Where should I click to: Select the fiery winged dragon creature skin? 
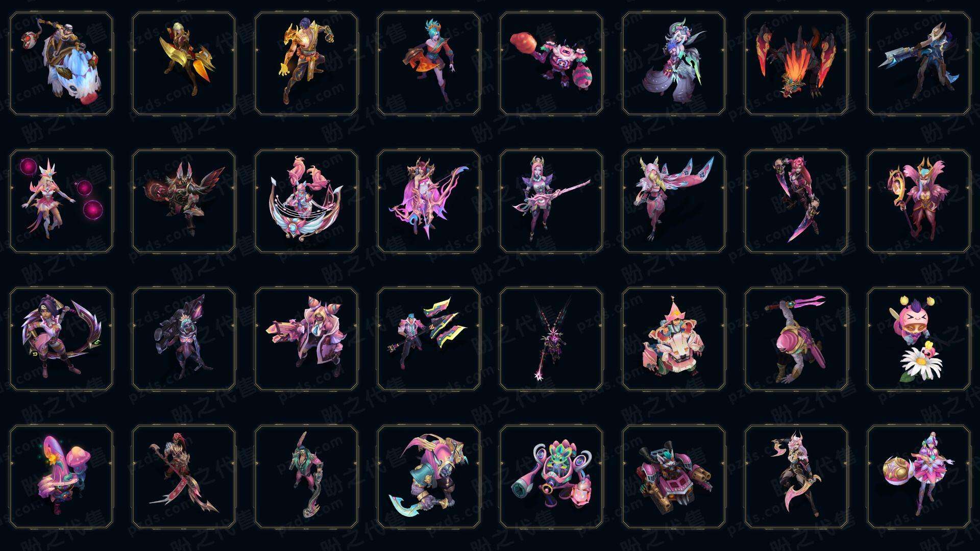pos(796,63)
